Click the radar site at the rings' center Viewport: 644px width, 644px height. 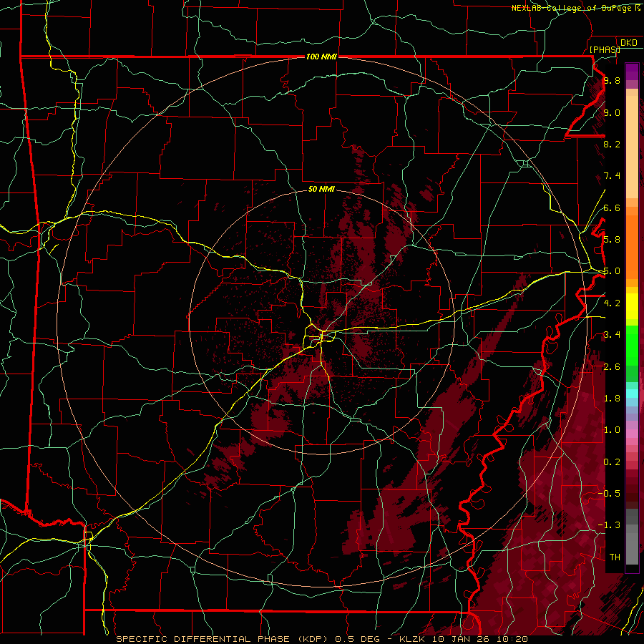(x=321, y=323)
